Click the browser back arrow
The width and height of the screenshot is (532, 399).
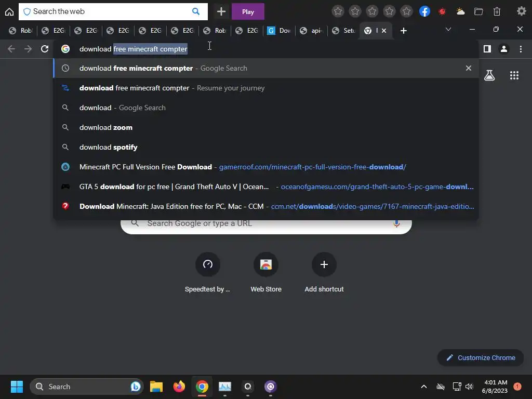pyautogui.click(x=11, y=49)
